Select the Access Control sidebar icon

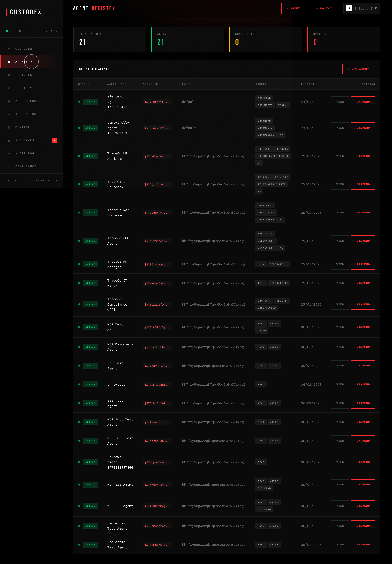coord(9,101)
